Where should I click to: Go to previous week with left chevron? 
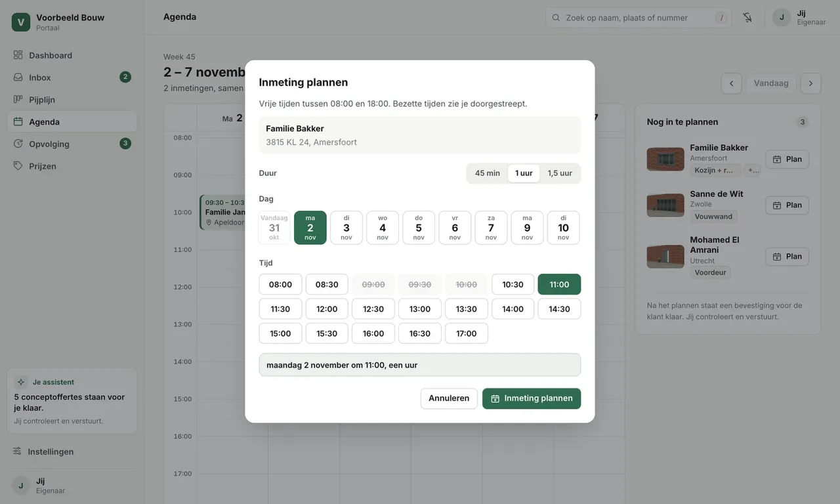pos(732,83)
